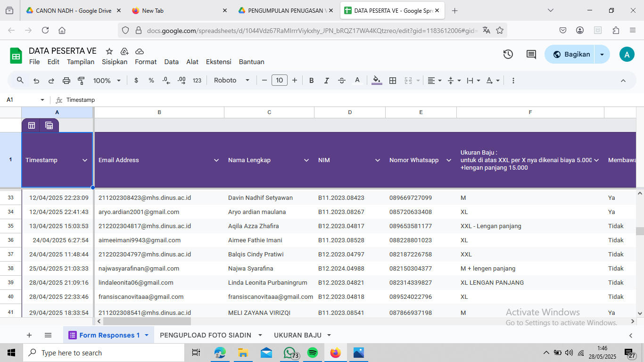Toggle bold formatting
Image resolution: width=644 pixels, height=362 pixels.
pos(312,81)
